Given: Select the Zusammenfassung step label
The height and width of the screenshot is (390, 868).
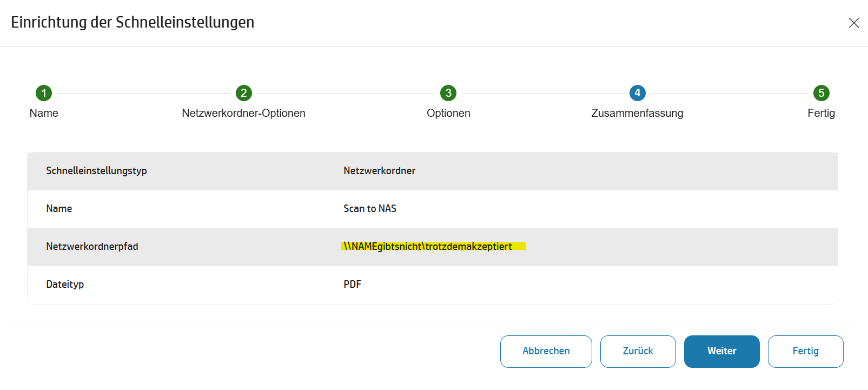Looking at the screenshot, I should [x=637, y=113].
